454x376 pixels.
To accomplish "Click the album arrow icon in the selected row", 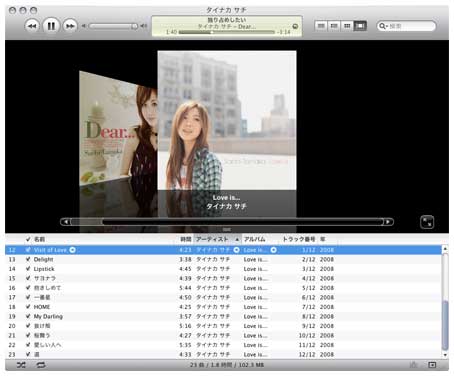I will [x=274, y=250].
